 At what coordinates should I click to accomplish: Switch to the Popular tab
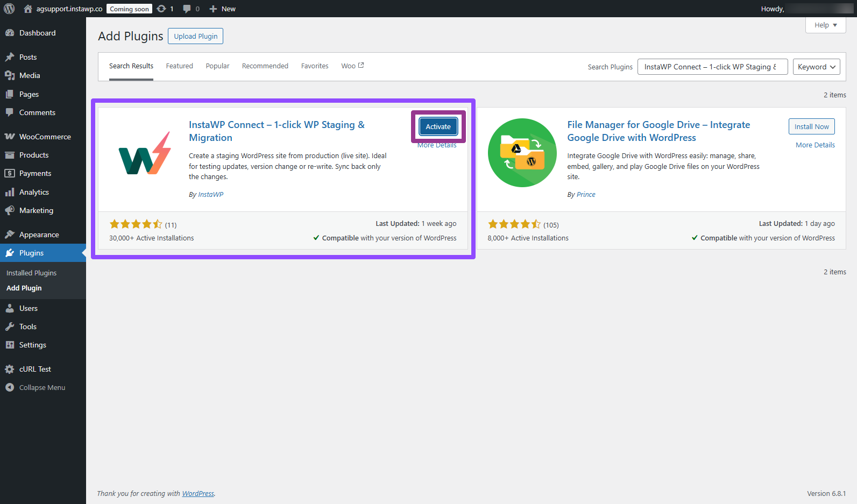[217, 66]
